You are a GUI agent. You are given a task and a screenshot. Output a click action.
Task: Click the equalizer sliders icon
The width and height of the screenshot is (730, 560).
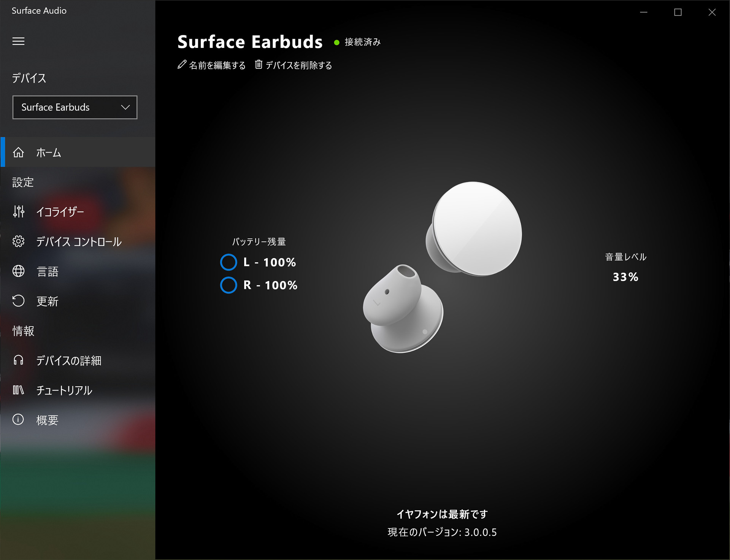click(x=18, y=211)
